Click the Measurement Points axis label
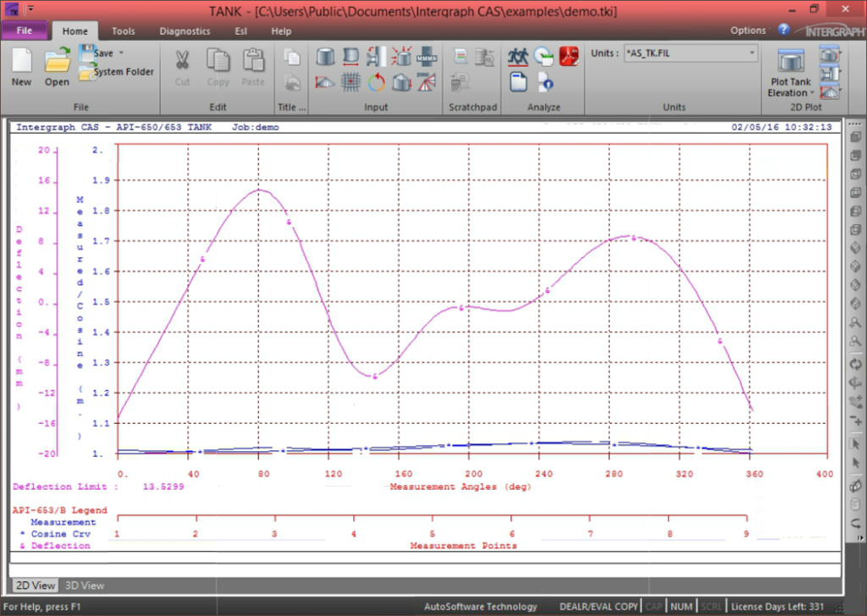The height and width of the screenshot is (616, 867). [x=463, y=546]
